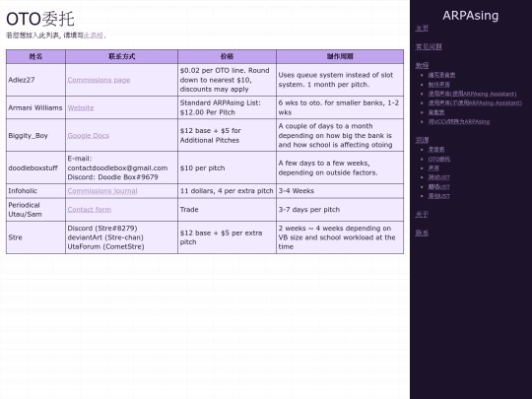532x399 pixels.
Task: Select the Adlez27 name cell
Action: 35,80
